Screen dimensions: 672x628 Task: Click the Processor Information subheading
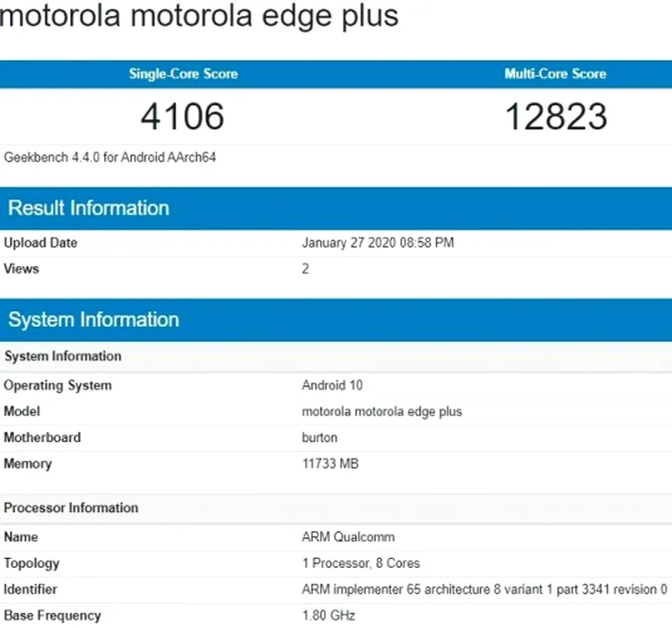(x=72, y=508)
